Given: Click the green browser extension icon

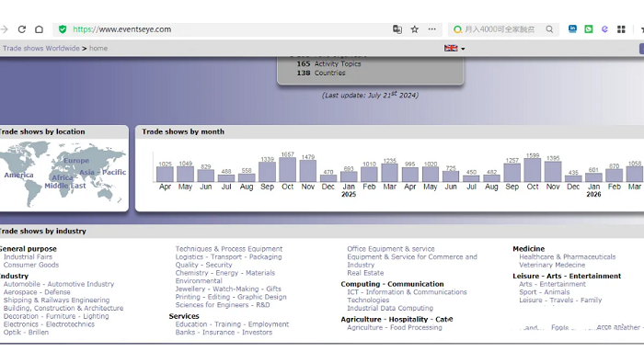Looking at the screenshot, I should (589, 29).
